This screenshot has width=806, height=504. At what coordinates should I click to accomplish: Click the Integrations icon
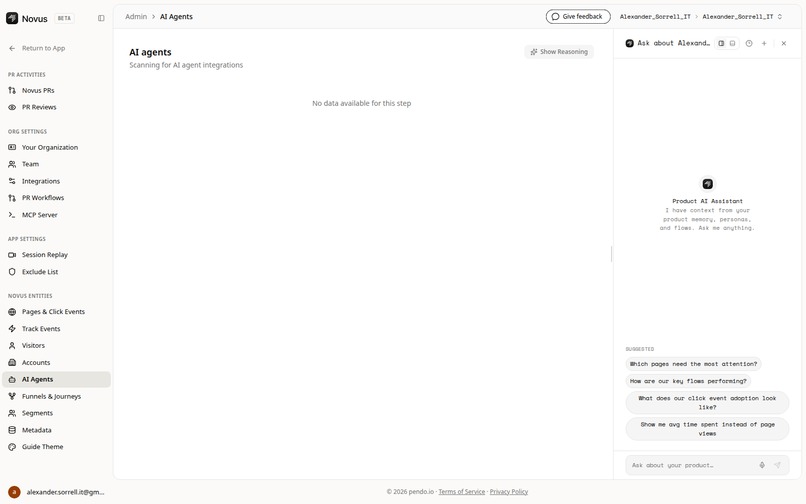tap(12, 181)
